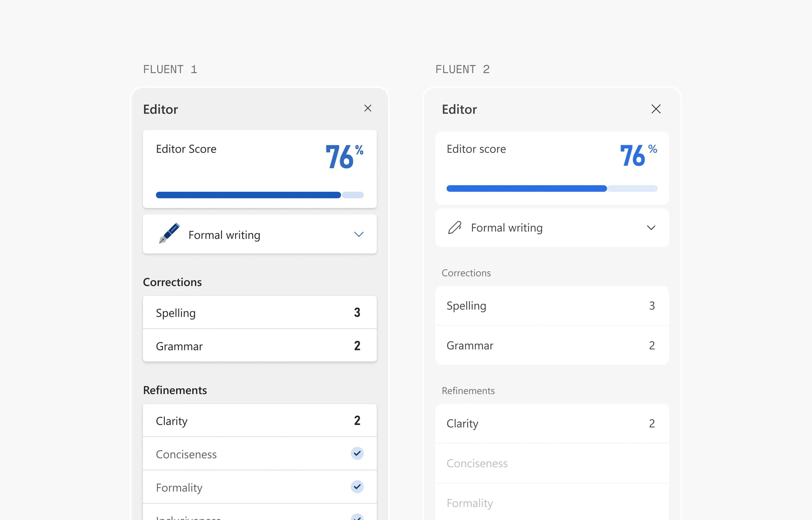Open Spelling corrections in Fluent 1
The image size is (812, 520).
pos(259,312)
